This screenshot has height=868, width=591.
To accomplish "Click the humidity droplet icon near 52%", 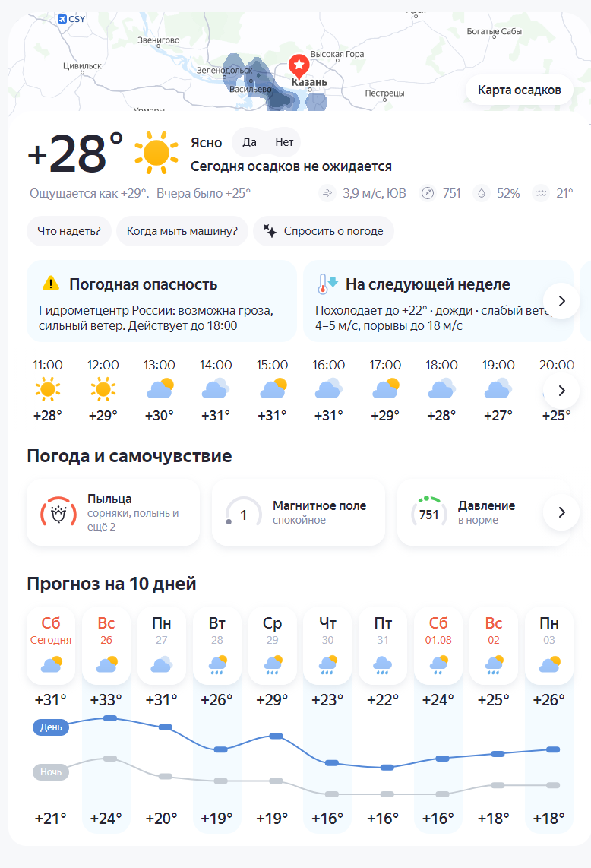I will click(482, 193).
